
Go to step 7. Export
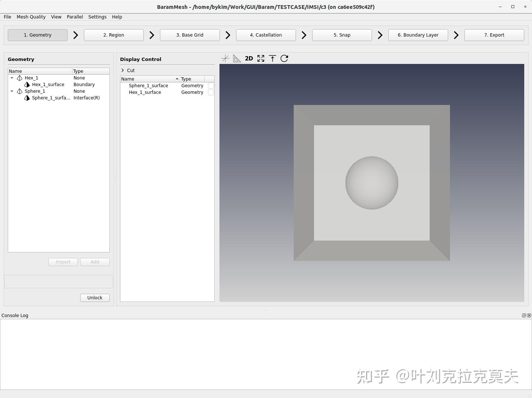[494, 35]
